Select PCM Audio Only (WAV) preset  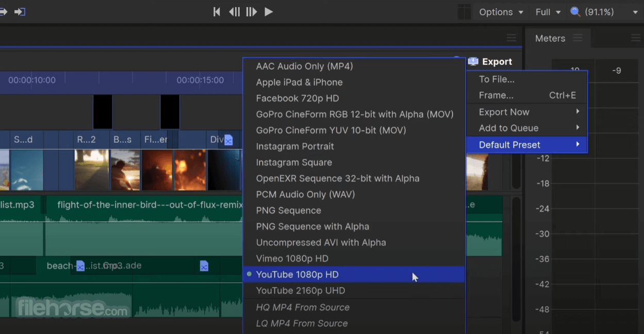click(x=354, y=194)
